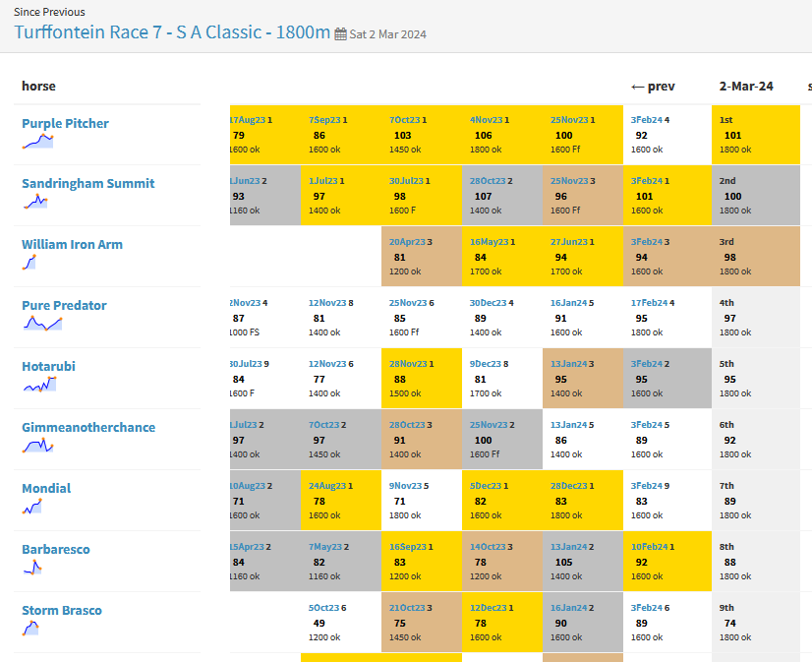Open Sandringham Summit's rating sparkline chart
The width and height of the screenshot is (812, 662).
(x=35, y=202)
